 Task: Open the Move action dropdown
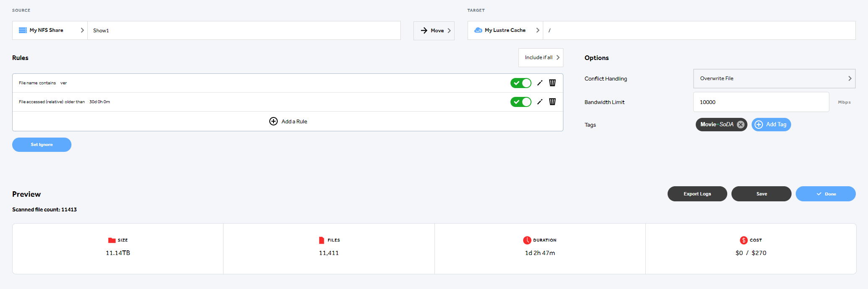(x=434, y=31)
